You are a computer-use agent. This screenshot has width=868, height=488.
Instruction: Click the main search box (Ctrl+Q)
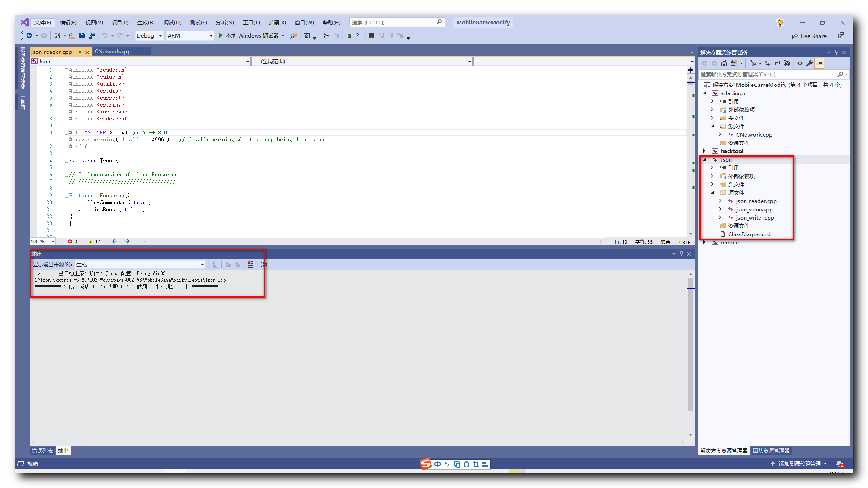pyautogui.click(x=397, y=23)
